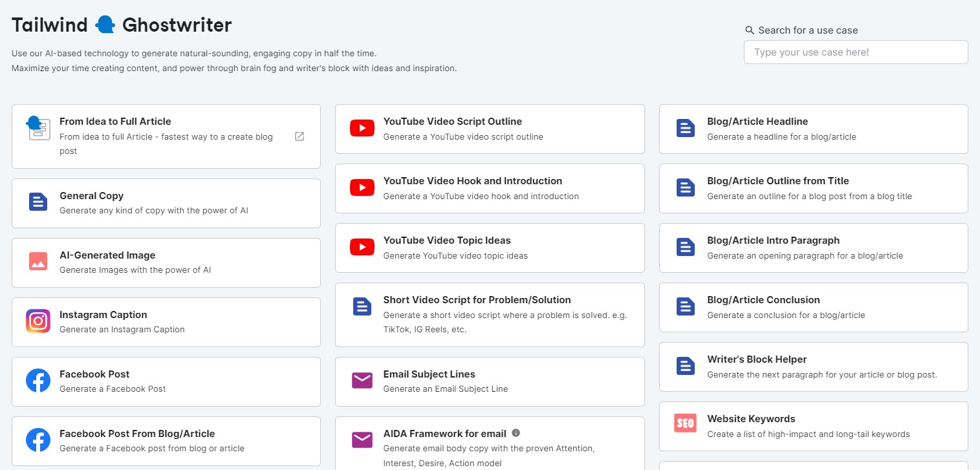Open the Website Keywords title
Screen dimensions: 980x470
(x=752, y=419)
